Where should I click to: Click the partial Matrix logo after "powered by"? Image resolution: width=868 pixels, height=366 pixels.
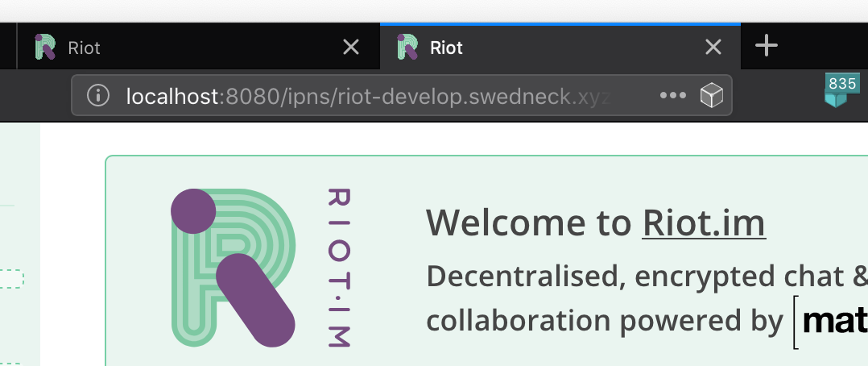pos(830,322)
